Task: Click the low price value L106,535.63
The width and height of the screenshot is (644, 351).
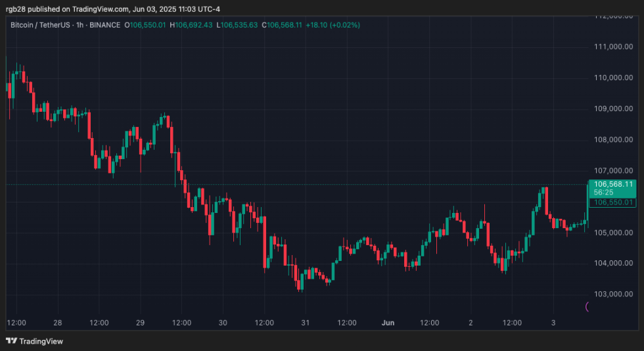Action: click(238, 25)
